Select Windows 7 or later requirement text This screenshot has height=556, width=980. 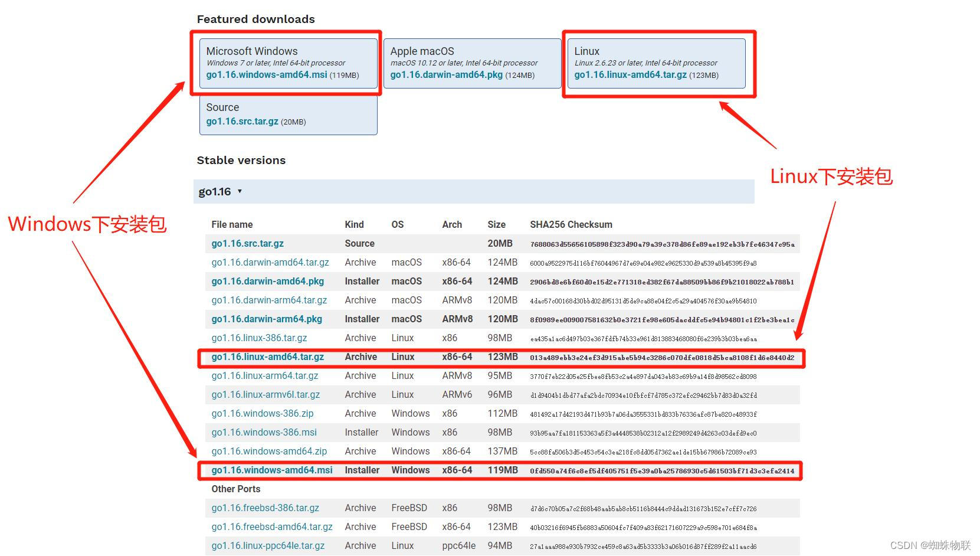(276, 63)
